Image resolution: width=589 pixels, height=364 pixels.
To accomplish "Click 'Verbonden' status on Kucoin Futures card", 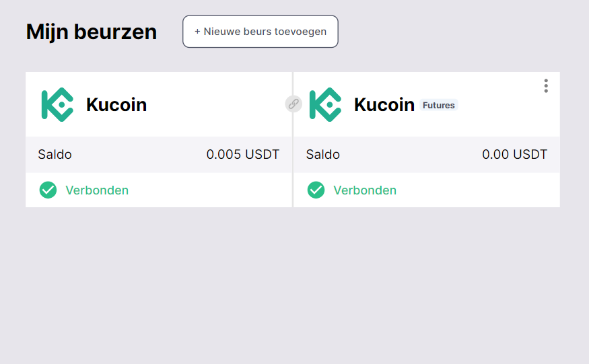I will click(365, 190).
